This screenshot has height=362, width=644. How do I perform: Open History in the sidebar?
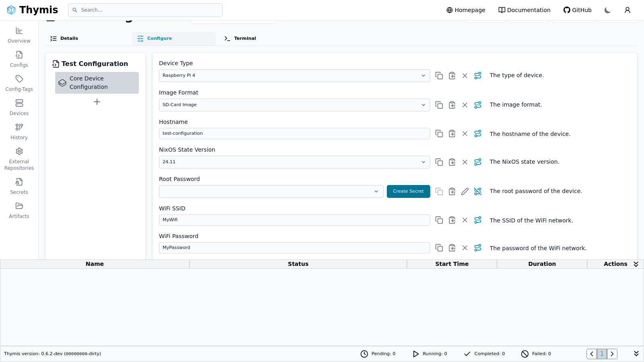pyautogui.click(x=19, y=132)
